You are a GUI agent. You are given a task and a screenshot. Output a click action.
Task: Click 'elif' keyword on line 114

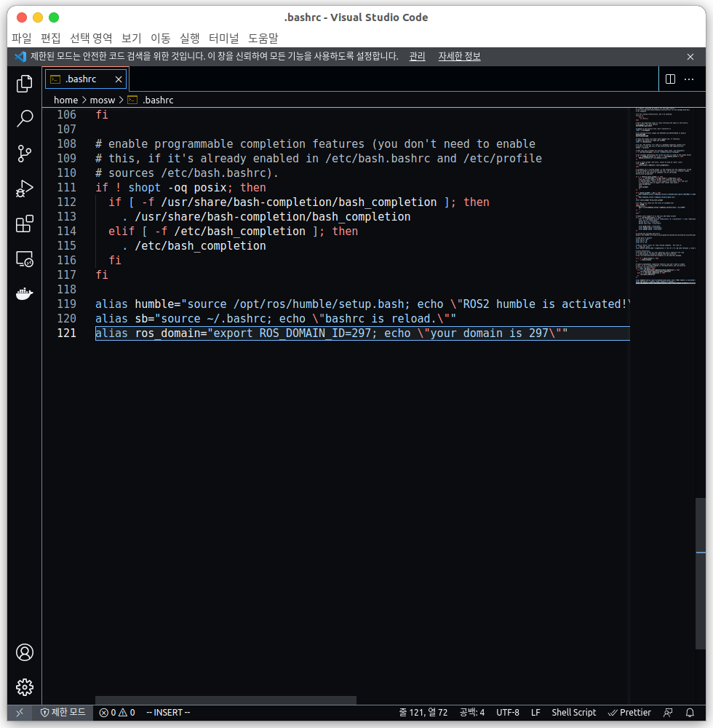pos(121,232)
